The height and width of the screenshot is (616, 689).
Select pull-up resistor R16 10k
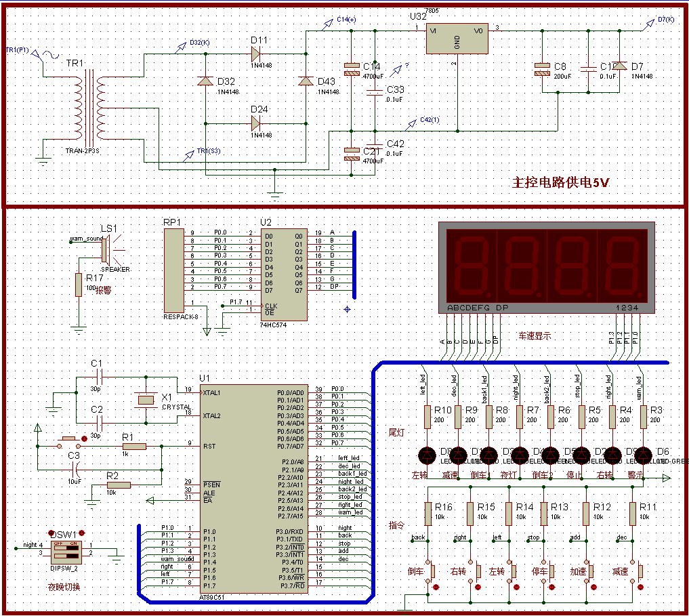click(x=428, y=514)
